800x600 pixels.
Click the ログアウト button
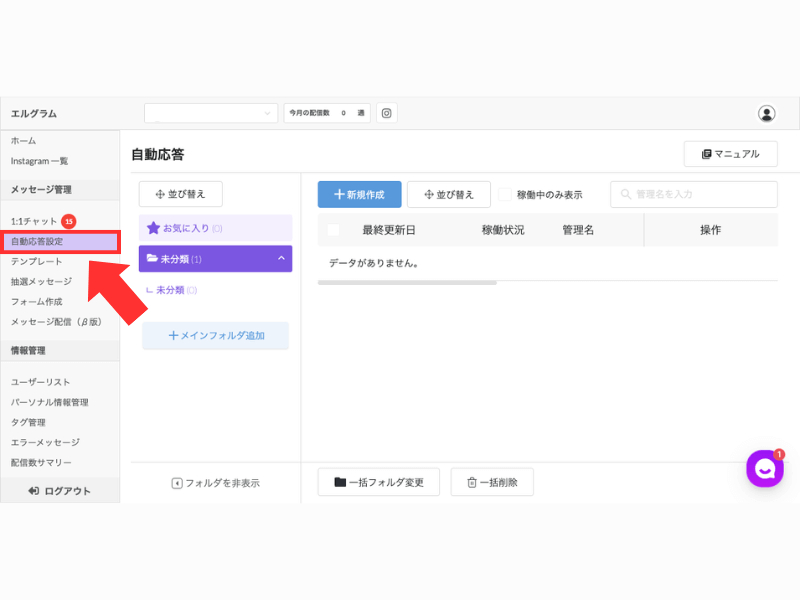click(60, 491)
